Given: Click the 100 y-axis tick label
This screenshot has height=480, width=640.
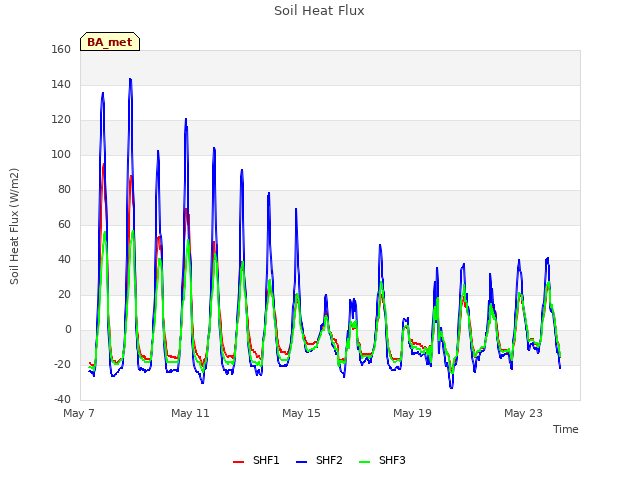Looking at the screenshot, I should tap(61, 154).
